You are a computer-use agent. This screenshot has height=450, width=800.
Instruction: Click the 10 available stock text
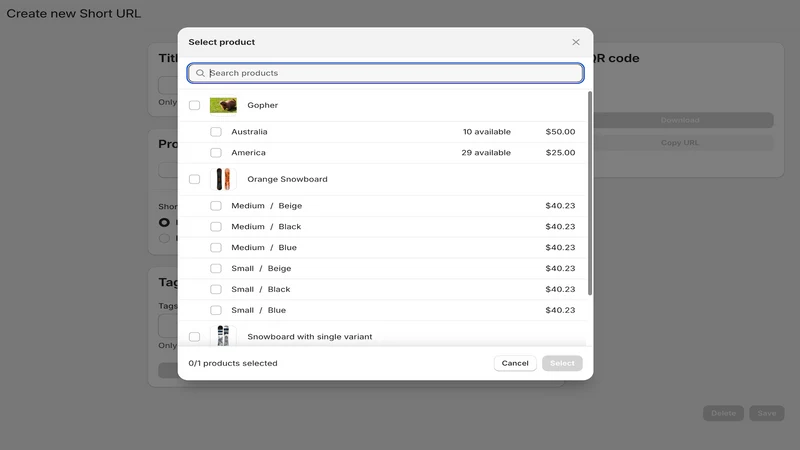pyautogui.click(x=487, y=132)
